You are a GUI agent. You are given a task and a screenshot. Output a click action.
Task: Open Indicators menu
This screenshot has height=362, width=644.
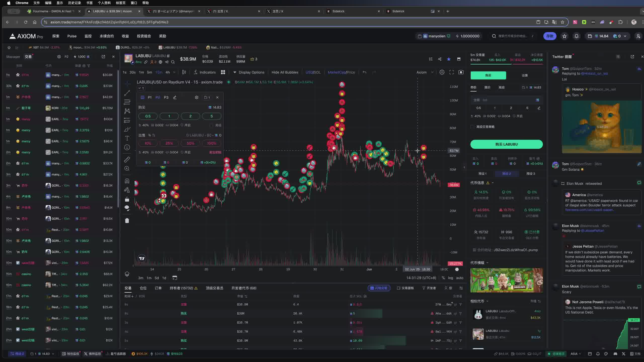205,72
